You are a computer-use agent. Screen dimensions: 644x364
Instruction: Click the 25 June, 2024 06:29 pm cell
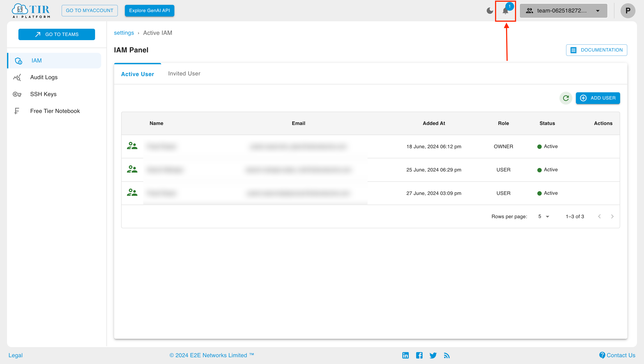coord(434,170)
